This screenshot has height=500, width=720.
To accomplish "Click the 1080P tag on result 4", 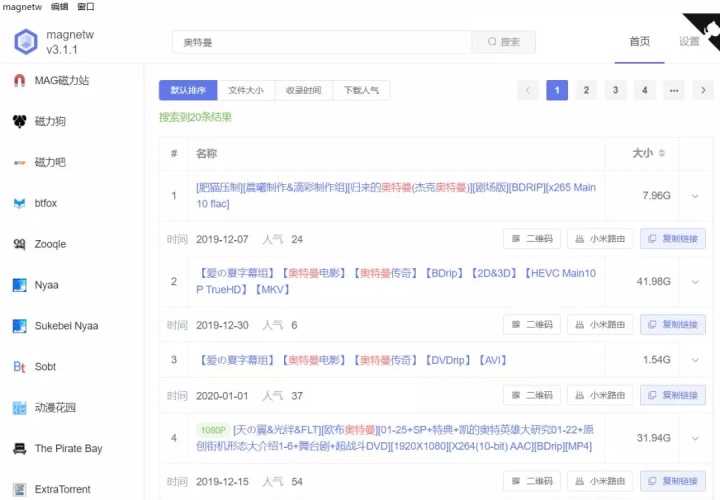I will pyautogui.click(x=213, y=430).
